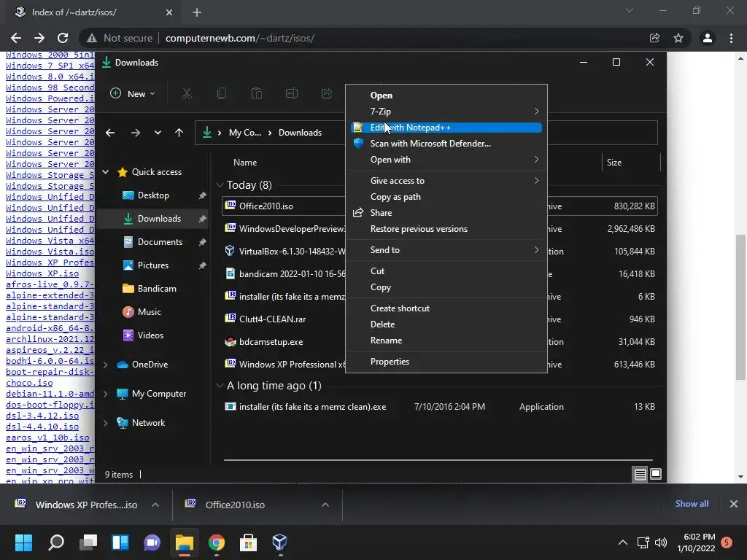Screen dimensions: 747x560
Task: Click the dsl-4.4.10.iso link
Action: click(x=42, y=427)
